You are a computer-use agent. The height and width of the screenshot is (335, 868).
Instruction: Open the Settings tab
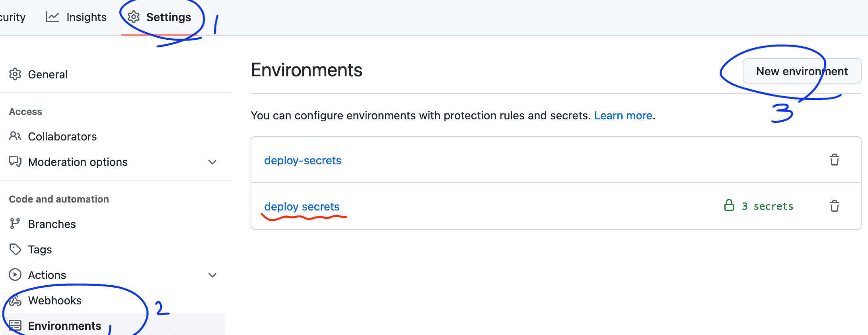point(159,17)
